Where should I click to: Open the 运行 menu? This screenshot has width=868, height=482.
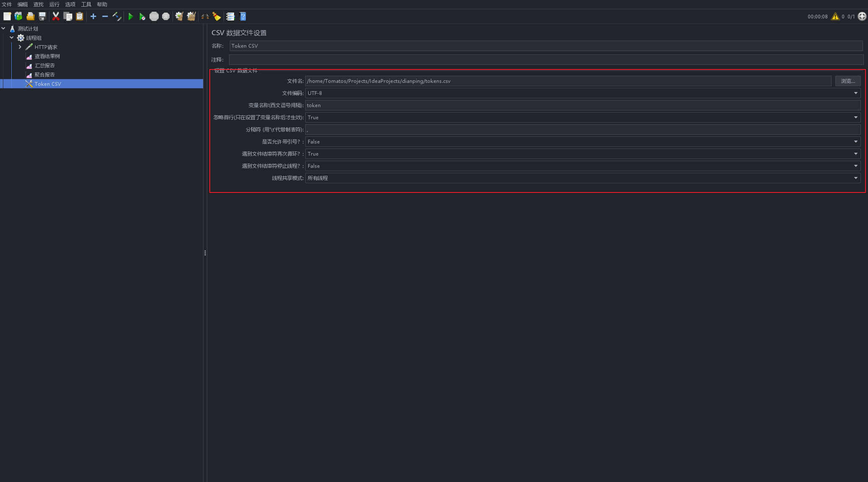tap(54, 4)
